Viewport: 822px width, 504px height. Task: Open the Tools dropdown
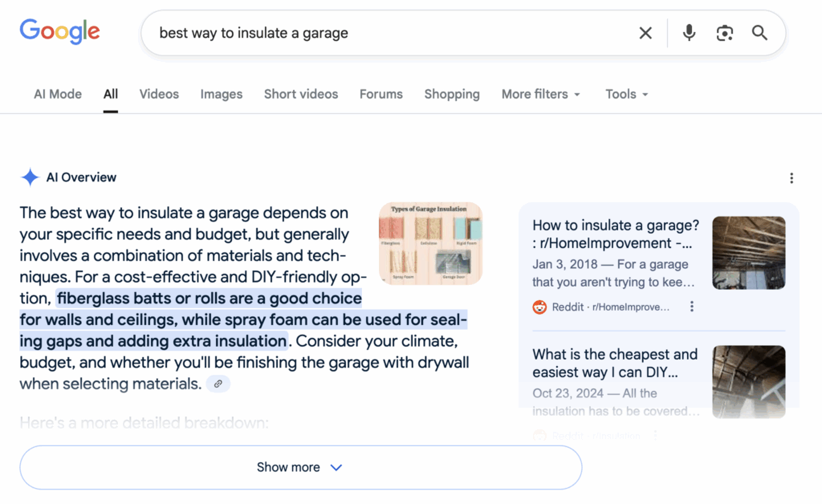(626, 94)
